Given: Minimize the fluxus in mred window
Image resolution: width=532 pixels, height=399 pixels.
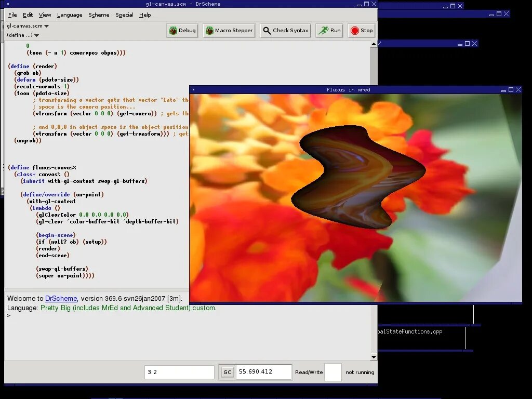Looking at the screenshot, I should [503, 90].
